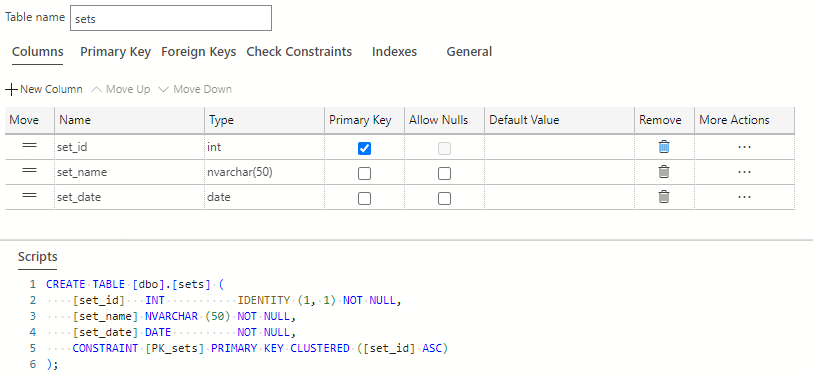
Task: Click the move handle for set_name row
Action: click(30, 170)
